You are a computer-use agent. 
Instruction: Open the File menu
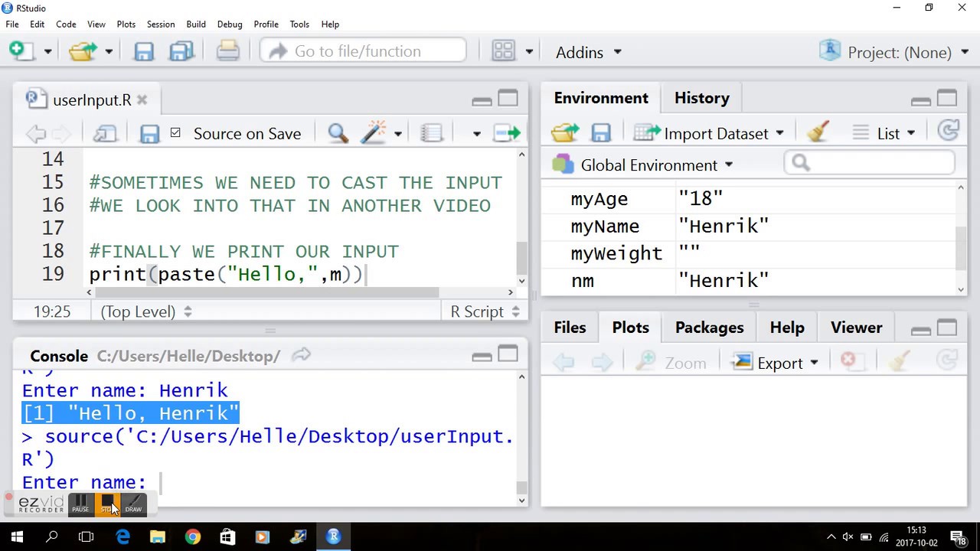(x=12, y=24)
